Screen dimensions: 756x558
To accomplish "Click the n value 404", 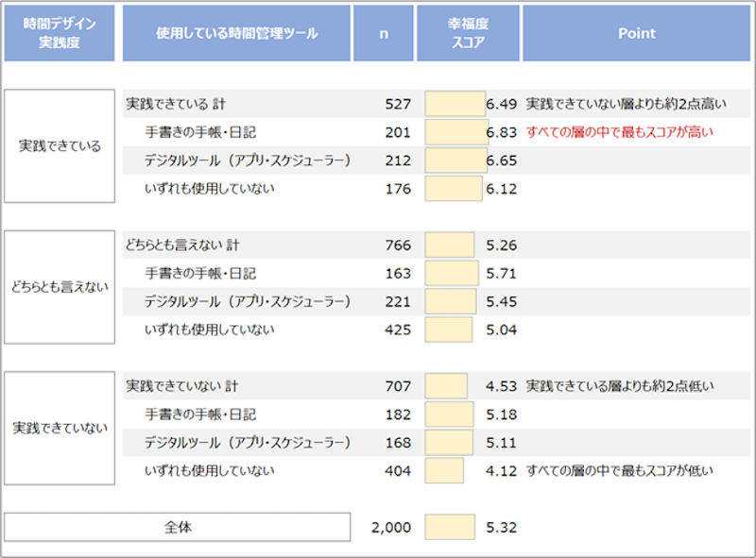I will pos(398,471).
